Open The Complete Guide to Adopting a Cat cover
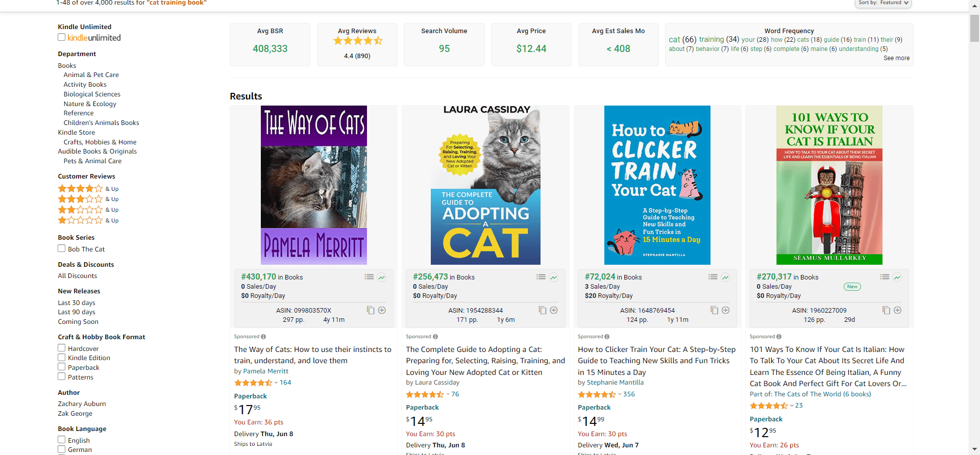The width and height of the screenshot is (980, 455). pyautogui.click(x=485, y=185)
